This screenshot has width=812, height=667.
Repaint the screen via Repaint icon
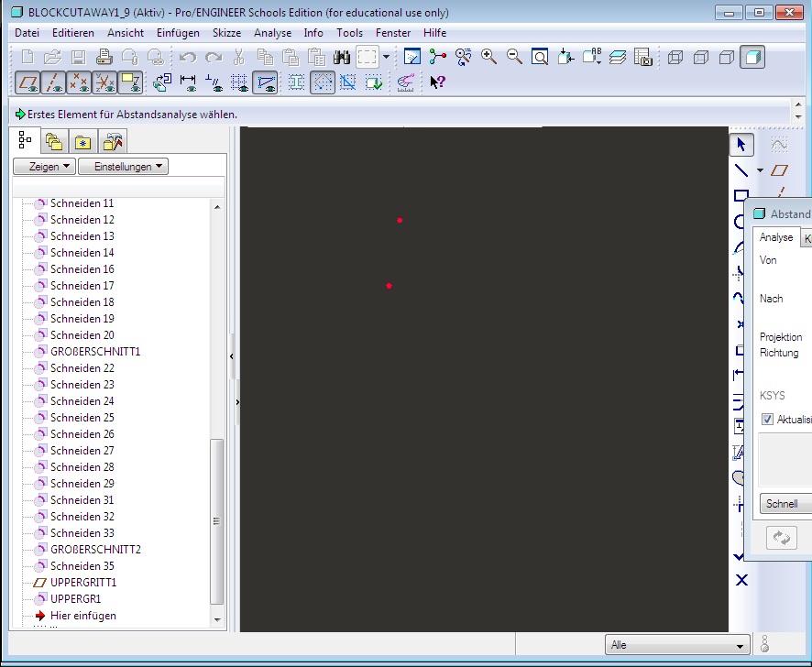point(412,57)
